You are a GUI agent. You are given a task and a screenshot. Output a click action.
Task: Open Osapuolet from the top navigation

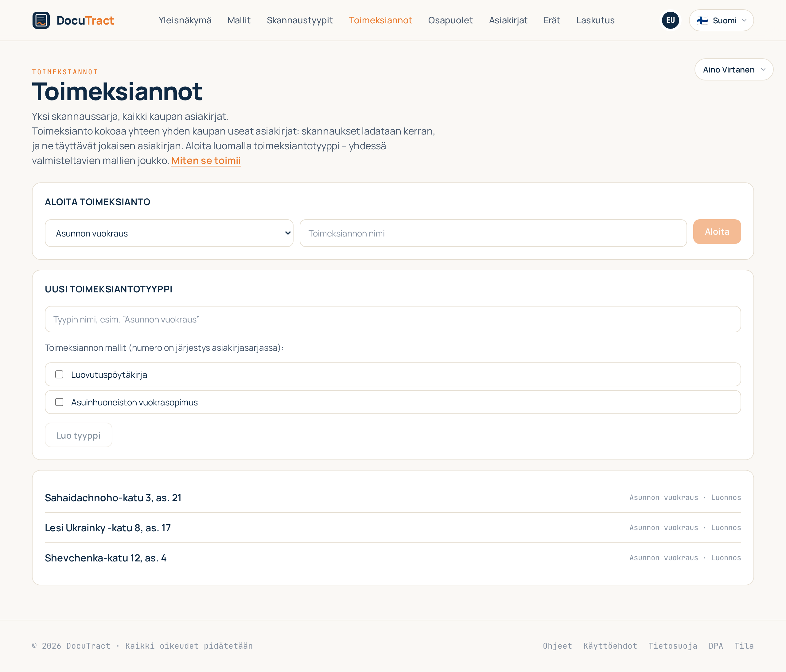pos(450,21)
